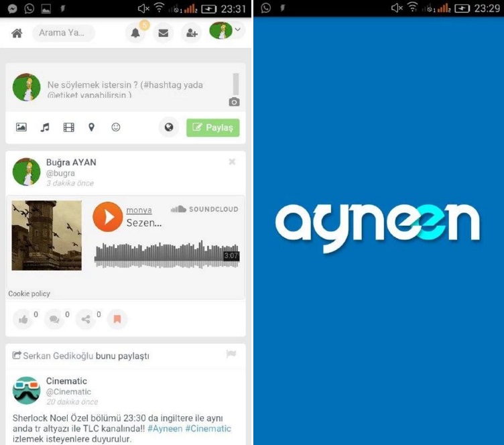Tap Buğra AYAN's post avatar

[26, 172]
